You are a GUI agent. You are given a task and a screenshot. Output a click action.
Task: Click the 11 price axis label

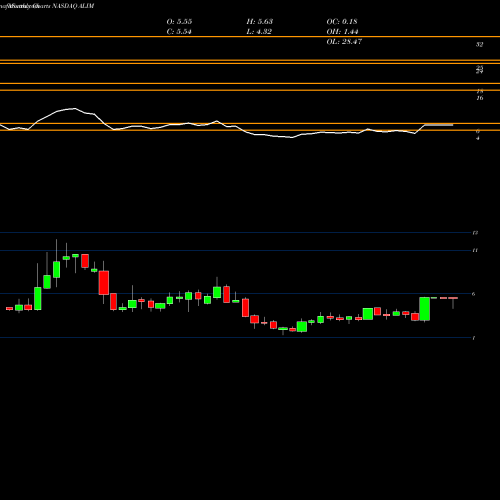pos(475,250)
